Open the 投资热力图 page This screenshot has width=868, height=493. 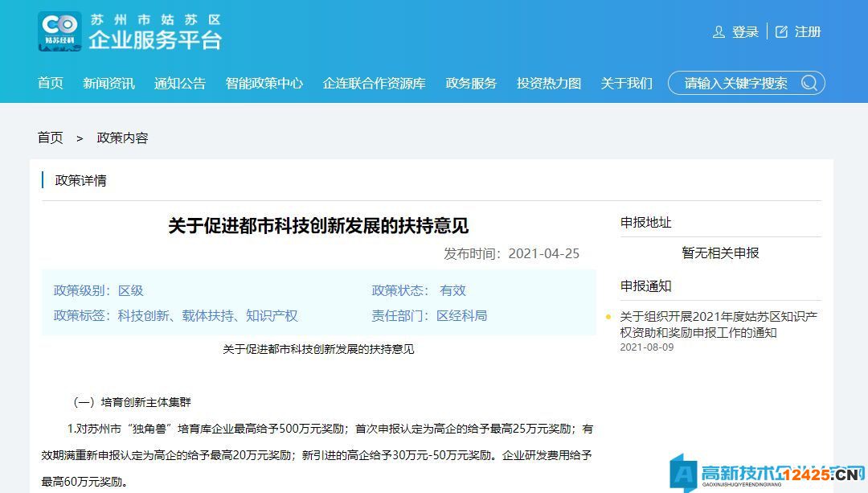(547, 82)
